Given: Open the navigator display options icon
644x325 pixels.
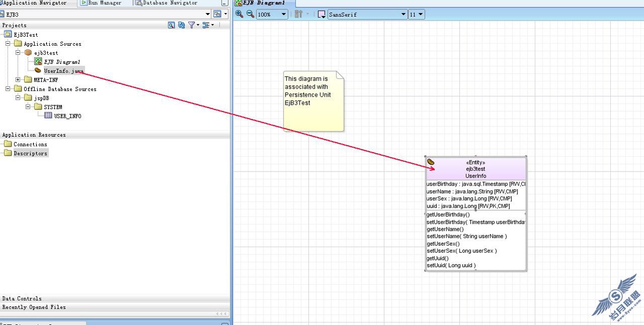Looking at the screenshot, I should (x=207, y=25).
